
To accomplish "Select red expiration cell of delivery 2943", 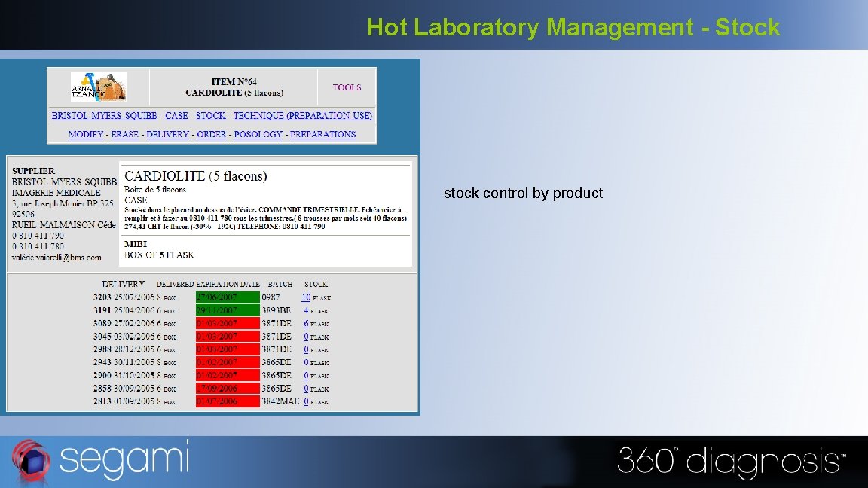I will click(x=228, y=362).
